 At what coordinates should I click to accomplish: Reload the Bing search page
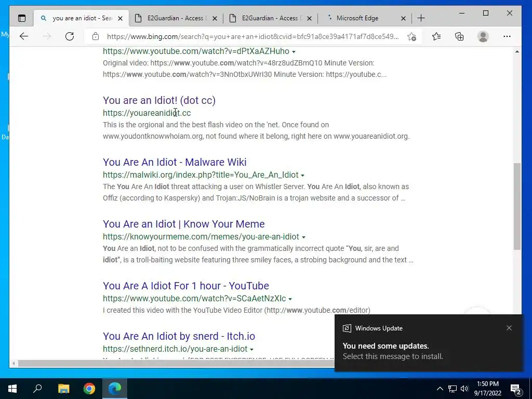tap(70, 36)
